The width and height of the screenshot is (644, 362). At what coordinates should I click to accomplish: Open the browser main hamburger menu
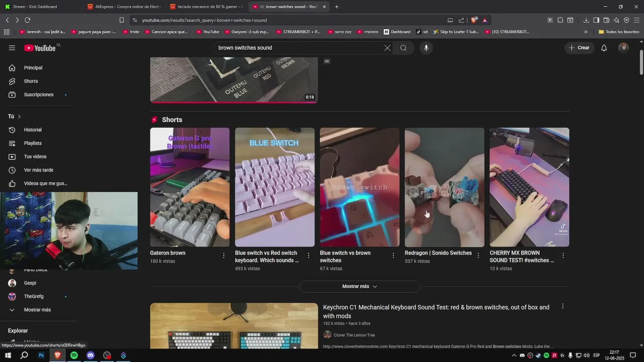(x=636, y=20)
